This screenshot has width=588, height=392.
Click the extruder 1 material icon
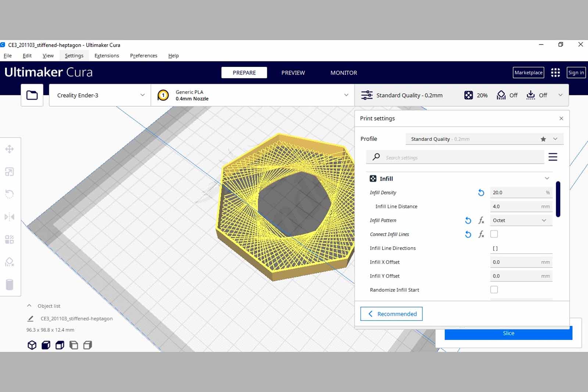click(x=163, y=95)
